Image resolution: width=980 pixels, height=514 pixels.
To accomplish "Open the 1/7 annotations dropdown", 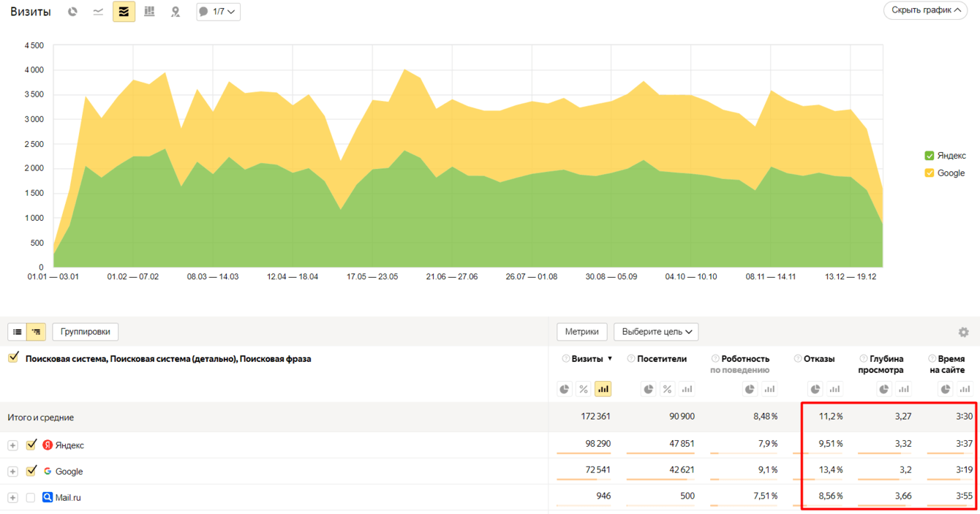I will coord(219,12).
